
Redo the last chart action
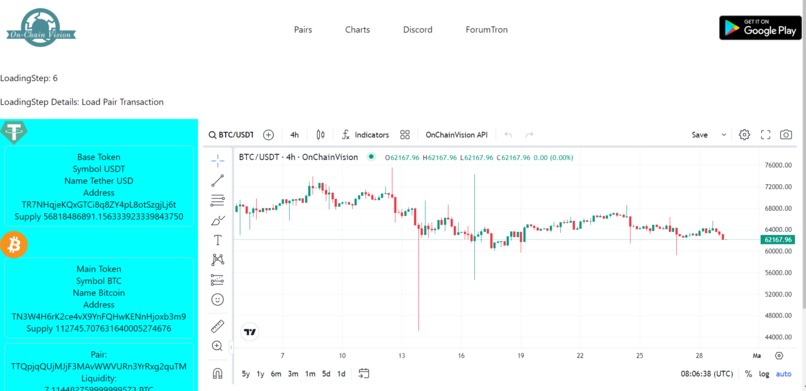(529, 135)
